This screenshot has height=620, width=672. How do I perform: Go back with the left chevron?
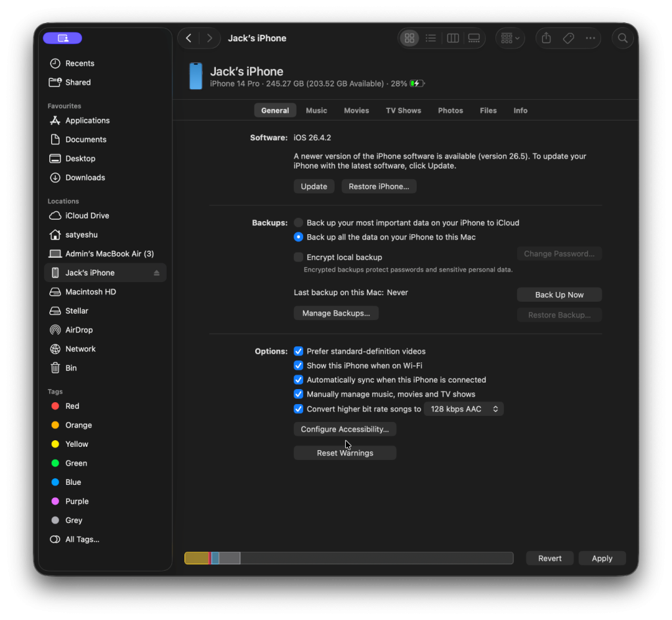188,38
